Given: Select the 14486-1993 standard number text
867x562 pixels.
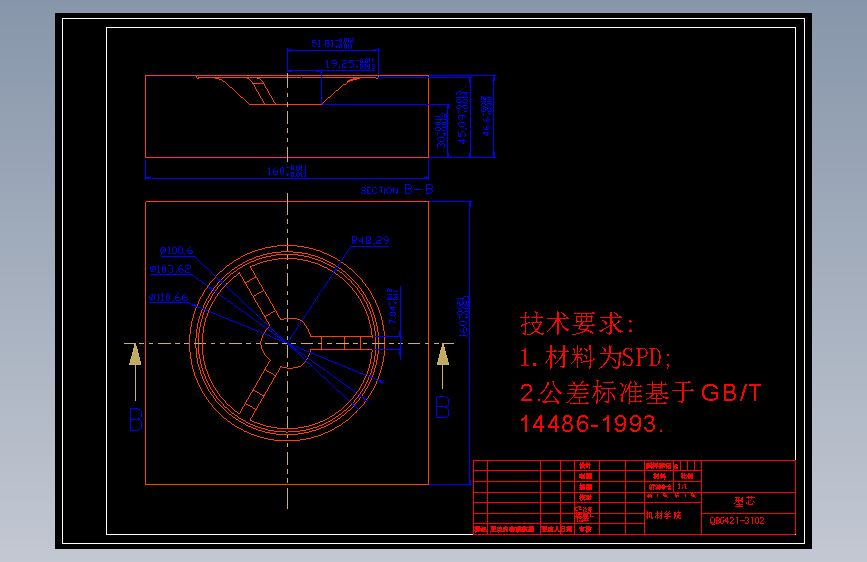Looking at the screenshot, I should click(x=591, y=424).
